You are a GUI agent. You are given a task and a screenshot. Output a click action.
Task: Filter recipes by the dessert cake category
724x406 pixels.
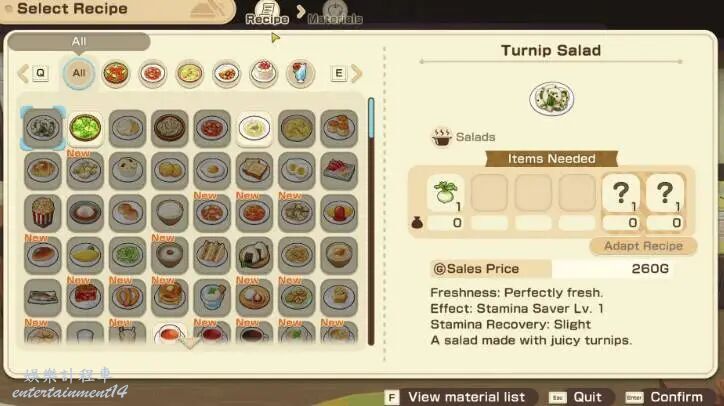point(263,73)
